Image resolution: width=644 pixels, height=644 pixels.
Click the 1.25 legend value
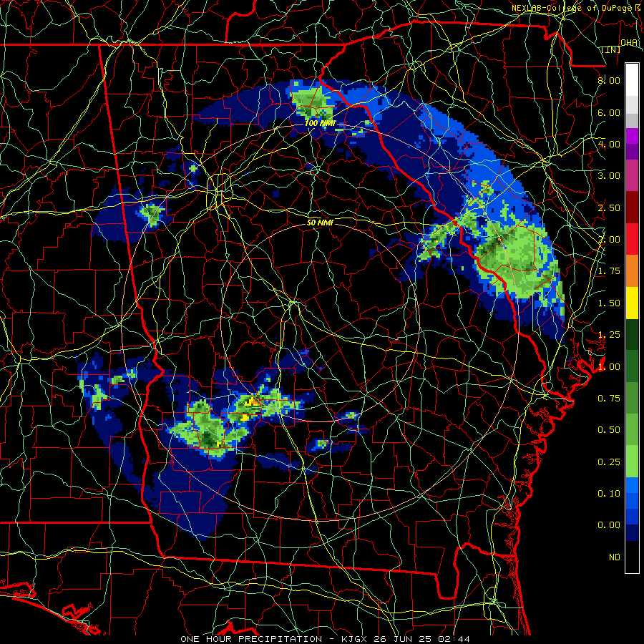click(x=609, y=335)
